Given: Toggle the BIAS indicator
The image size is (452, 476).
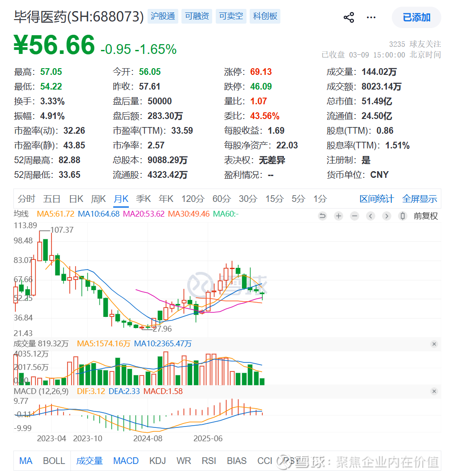Looking at the screenshot, I should coord(237,461).
